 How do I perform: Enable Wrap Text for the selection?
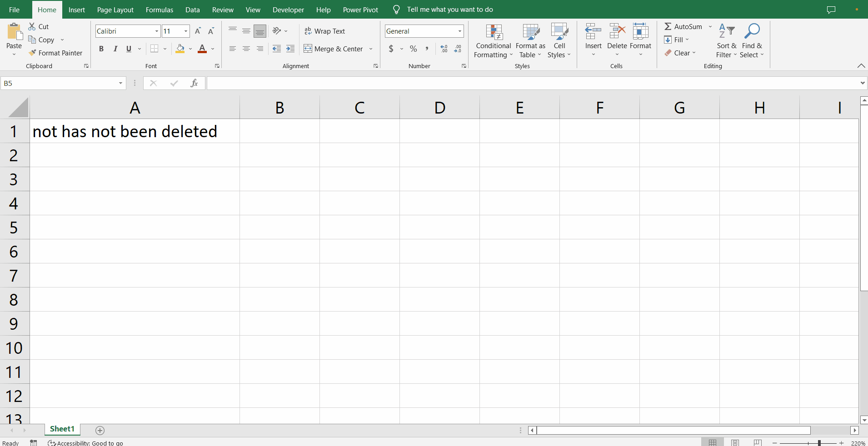(325, 31)
